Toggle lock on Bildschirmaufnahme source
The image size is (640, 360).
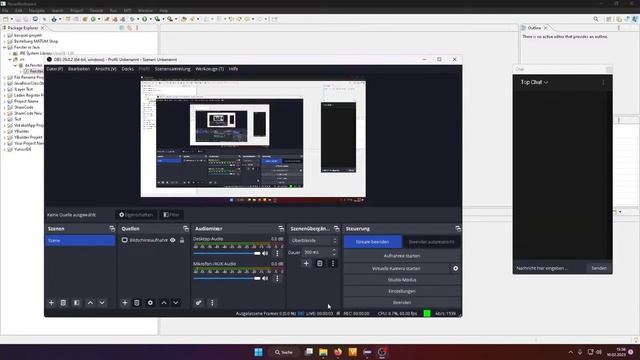[x=182, y=240]
